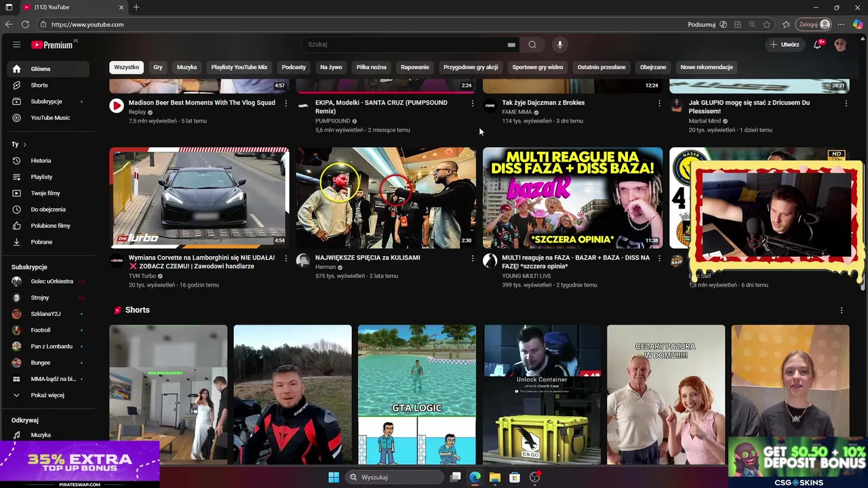
Task: Open Twoje filmy in sidebar
Action: point(48,193)
